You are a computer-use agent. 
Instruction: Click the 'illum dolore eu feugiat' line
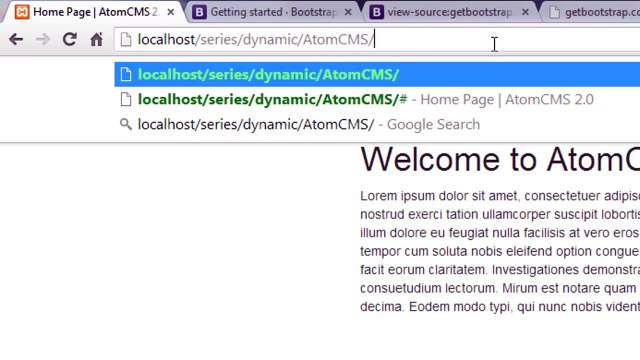click(500, 233)
